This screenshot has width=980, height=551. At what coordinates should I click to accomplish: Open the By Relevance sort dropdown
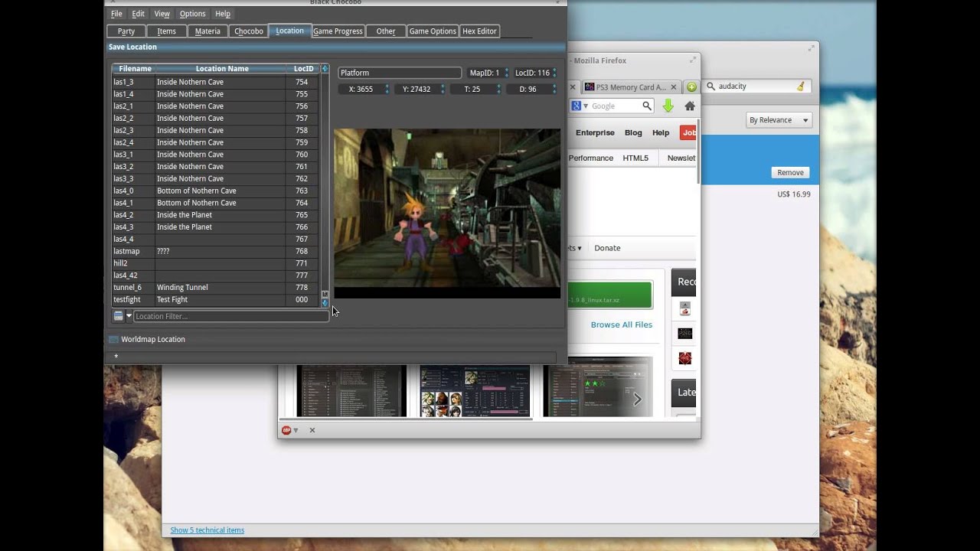click(x=779, y=120)
